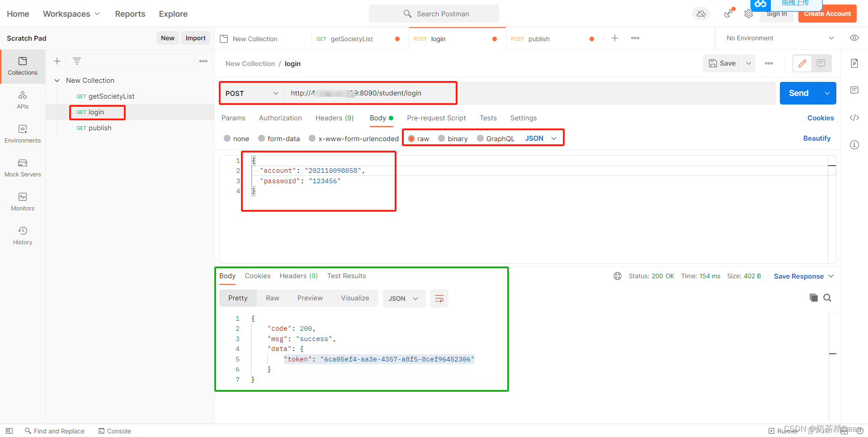This screenshot has width=868, height=437.
Task: Open the Workspaces menu dropdown
Action: pyautogui.click(x=71, y=14)
